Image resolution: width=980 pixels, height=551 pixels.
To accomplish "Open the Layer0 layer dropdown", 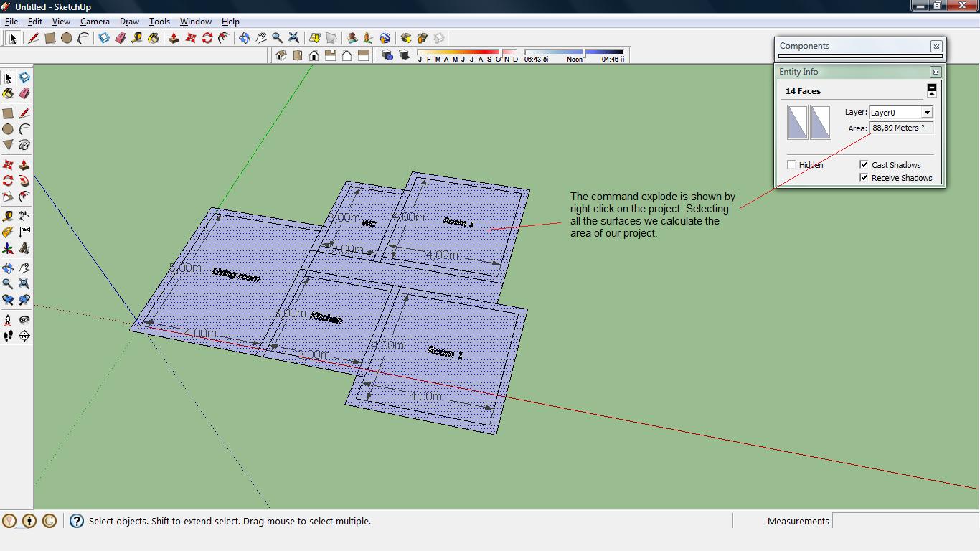I will tap(928, 112).
